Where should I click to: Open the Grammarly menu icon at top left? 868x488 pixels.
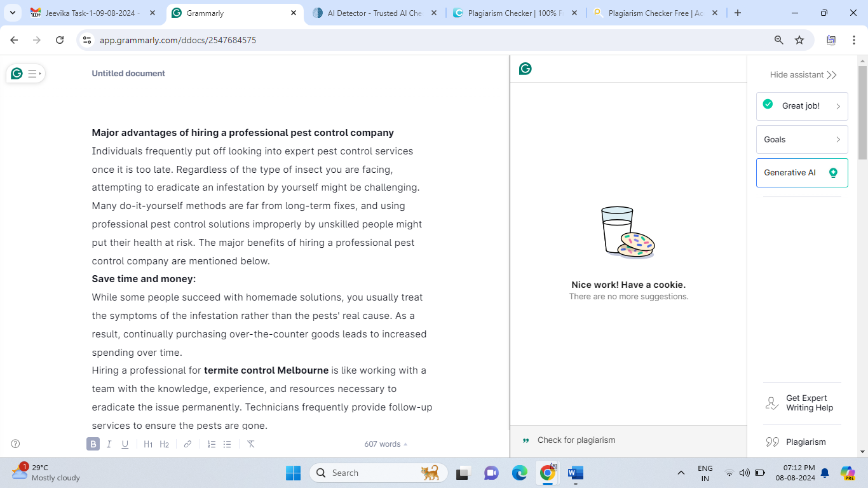25,74
